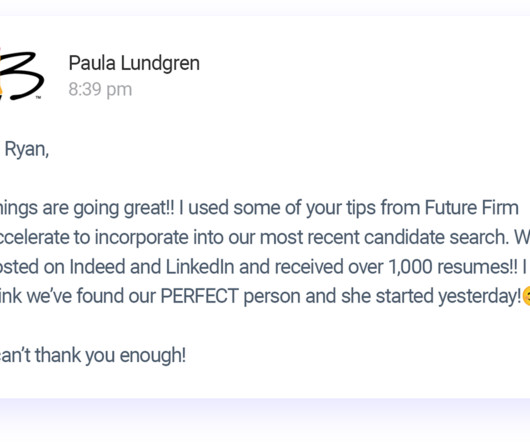Select the words Future Firm
530x442 pixels.
pos(471,207)
